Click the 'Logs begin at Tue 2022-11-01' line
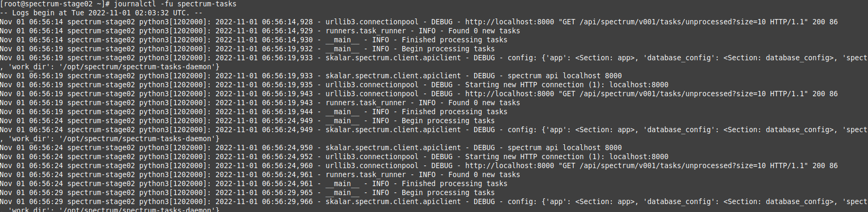Screen dimensions: 868x212 (101, 13)
